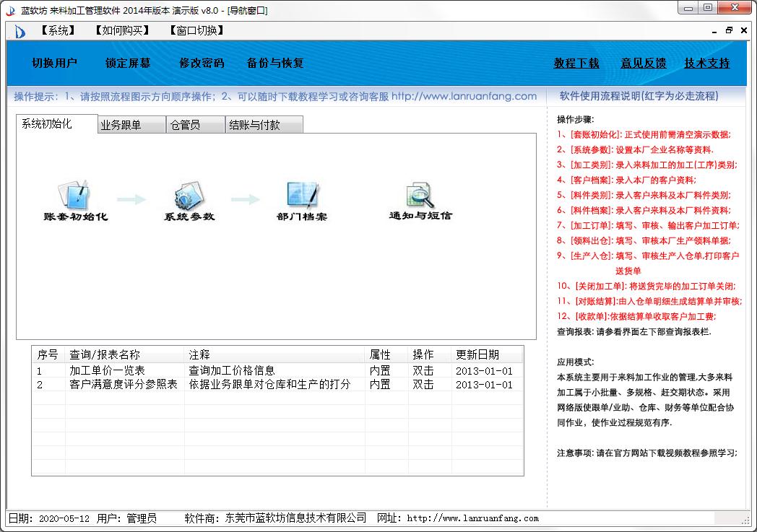Click step 2 [系统参数] instruction text
This screenshot has height=532, width=757.
(x=635, y=149)
